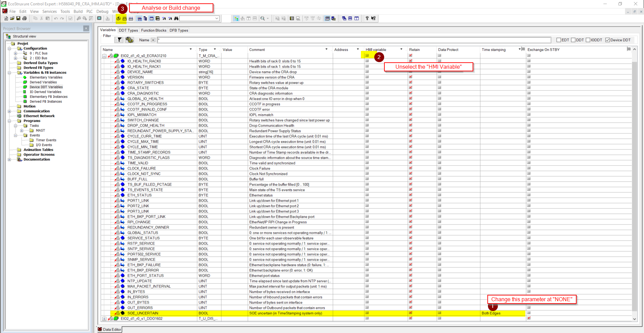Screen dimensions: 644x333
Task: Click the filter settings icon beside the funnel
Action: (x=129, y=40)
